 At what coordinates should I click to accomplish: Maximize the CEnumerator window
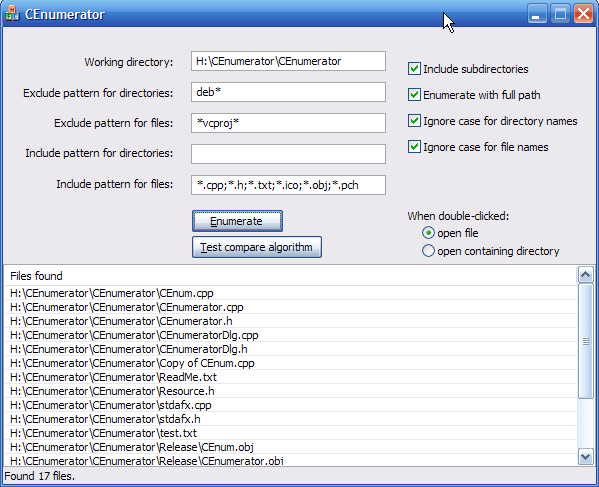(x=560, y=14)
